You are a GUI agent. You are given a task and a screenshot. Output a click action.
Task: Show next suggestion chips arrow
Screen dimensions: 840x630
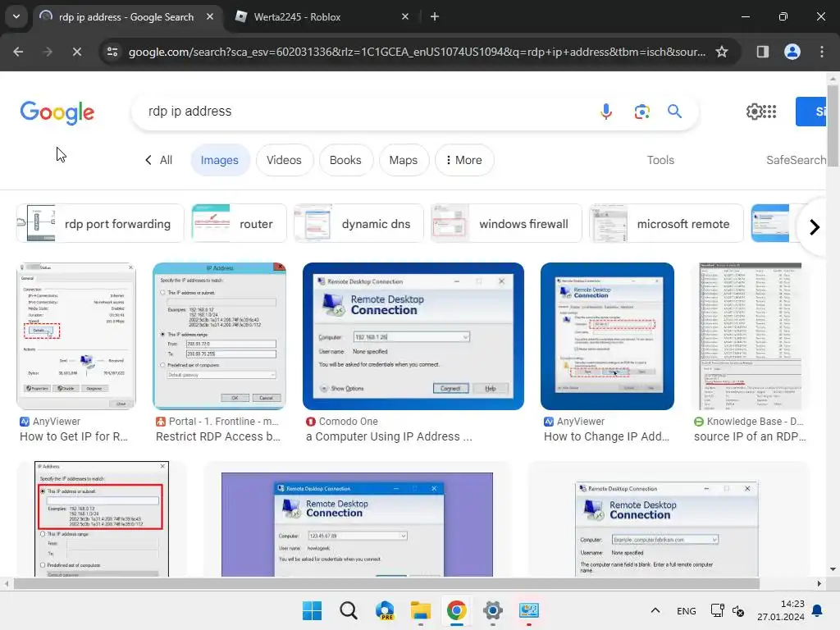point(815,227)
